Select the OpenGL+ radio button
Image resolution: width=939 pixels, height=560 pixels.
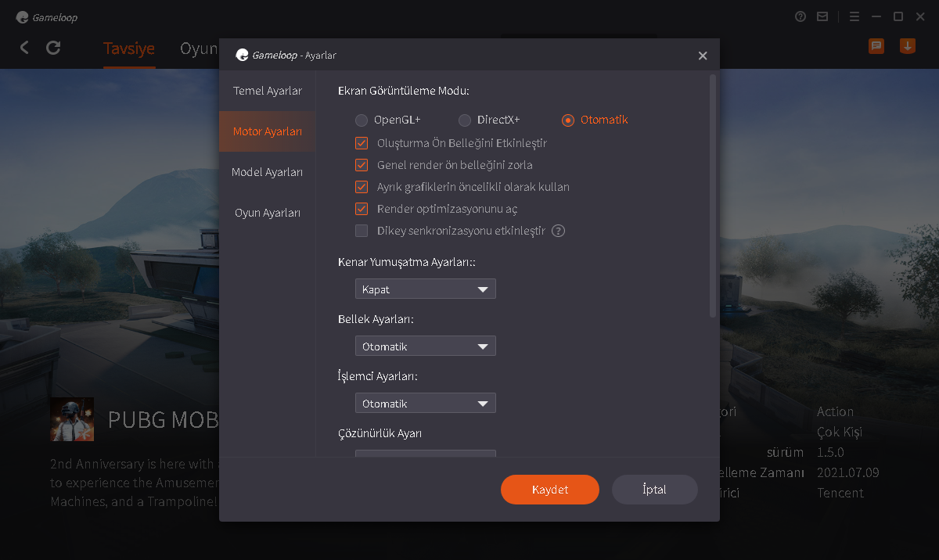coord(361,120)
